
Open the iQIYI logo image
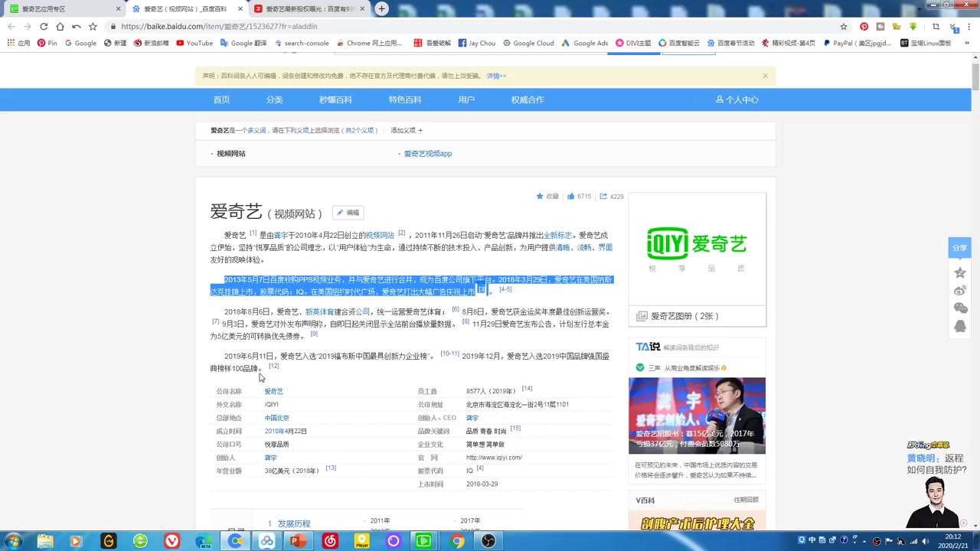(697, 249)
